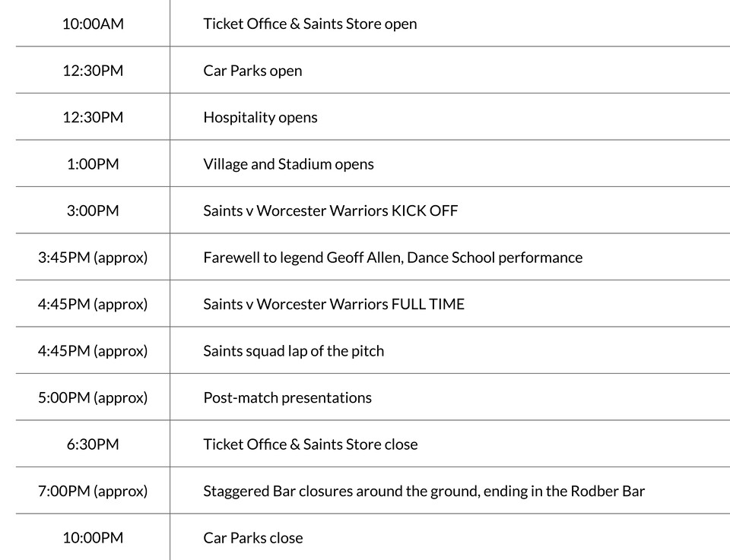Click the 10:00AM time cell
This screenshot has width=730, height=560.
tap(93, 24)
